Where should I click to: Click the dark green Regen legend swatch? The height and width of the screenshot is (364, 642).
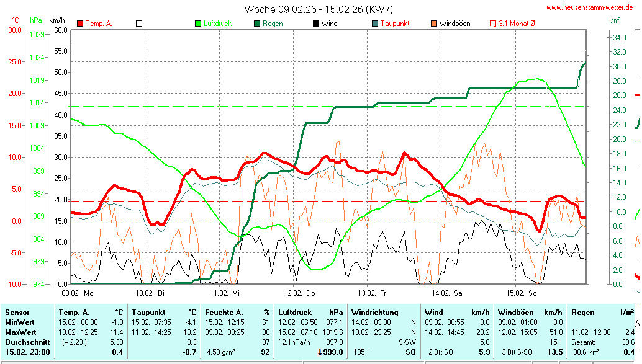point(257,24)
